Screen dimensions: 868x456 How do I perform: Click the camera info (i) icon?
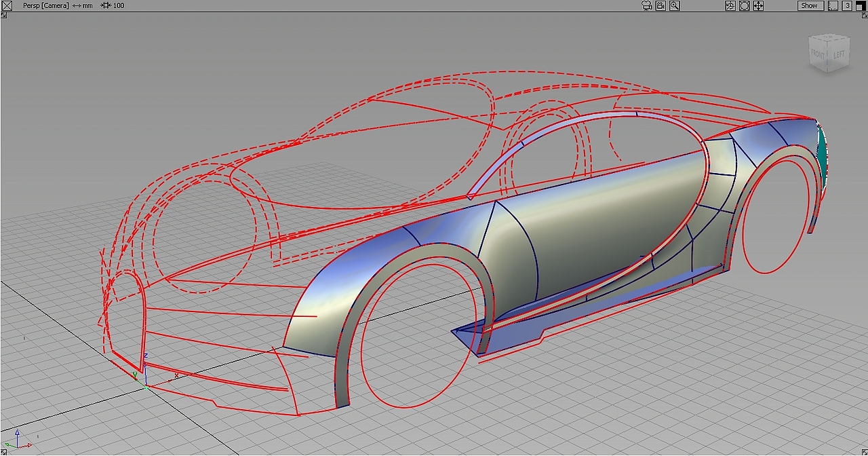660,5
